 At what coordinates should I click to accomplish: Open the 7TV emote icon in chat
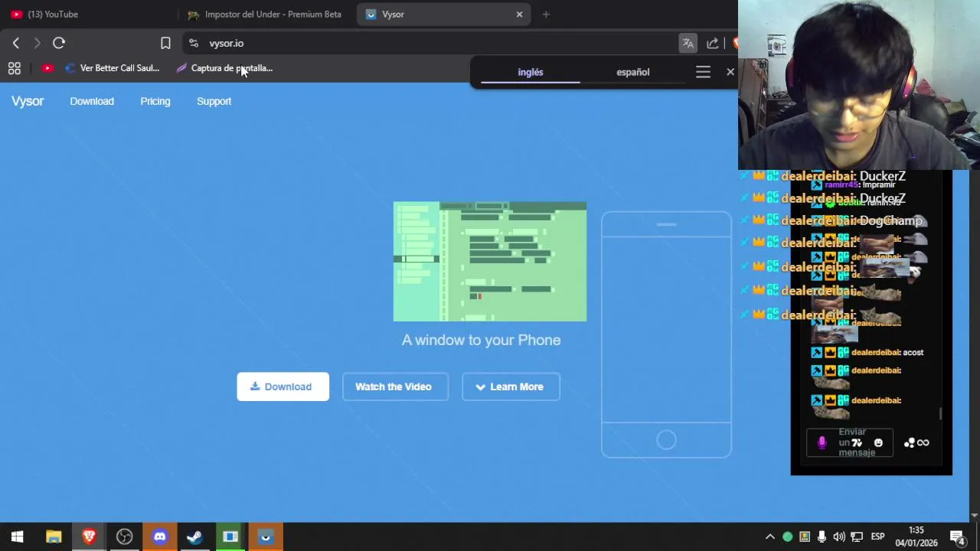[857, 442]
